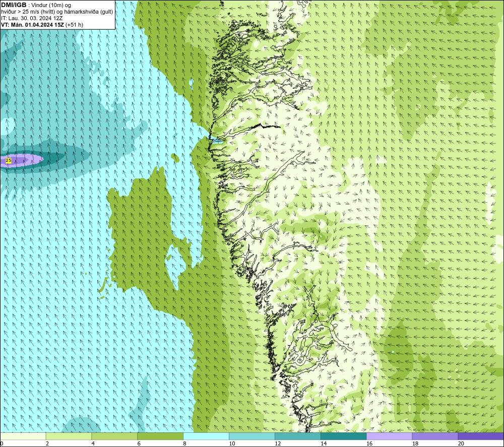This screenshot has height=447, width=504.
Task: Pick the 8–10 m/s light cyan swatch
Action: point(206,436)
